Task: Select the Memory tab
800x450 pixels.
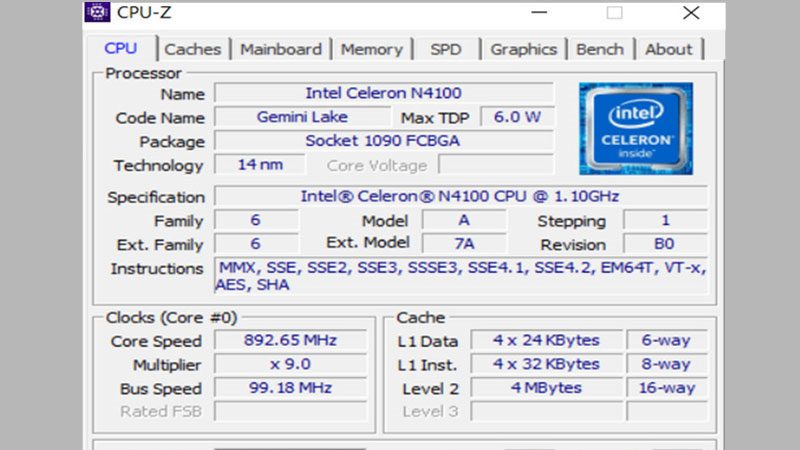Action: pyautogui.click(x=372, y=49)
